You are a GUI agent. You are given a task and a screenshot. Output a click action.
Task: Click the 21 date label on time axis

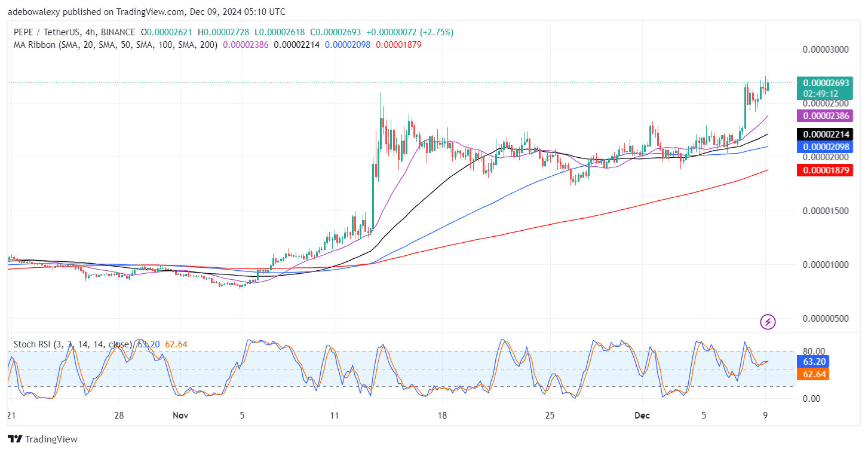pyautogui.click(x=11, y=416)
